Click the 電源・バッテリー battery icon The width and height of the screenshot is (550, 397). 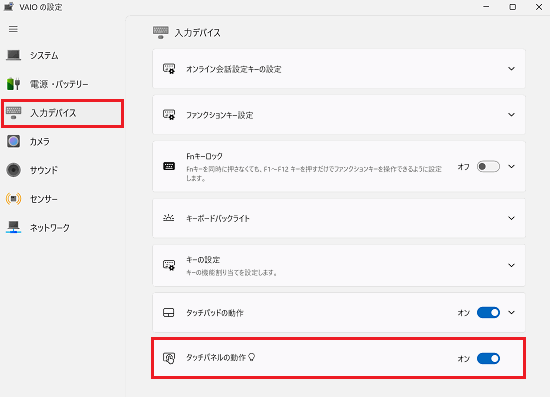(13, 84)
